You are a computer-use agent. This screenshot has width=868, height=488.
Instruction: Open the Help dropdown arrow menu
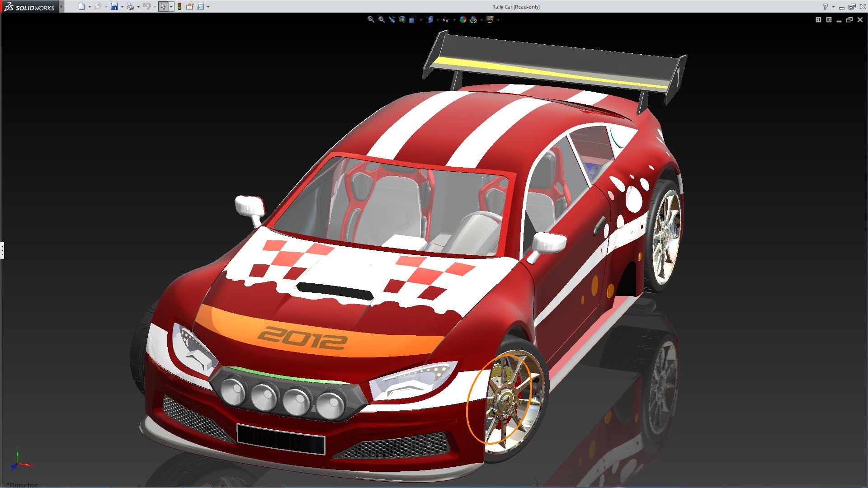point(833,7)
